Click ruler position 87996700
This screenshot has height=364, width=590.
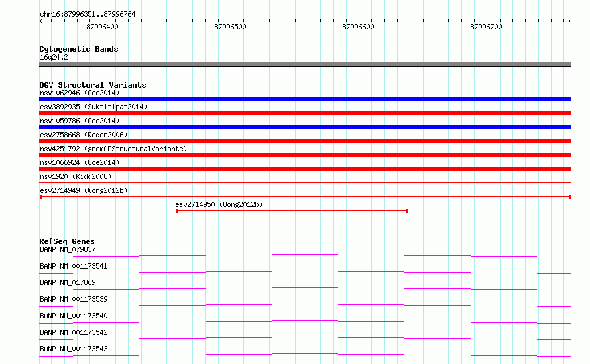486,27
